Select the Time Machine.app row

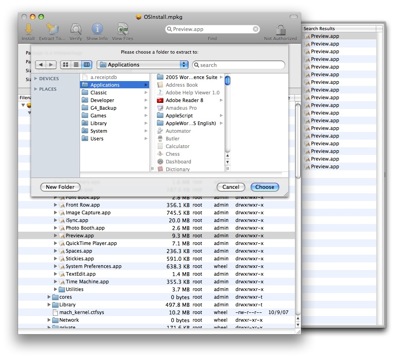157,282
